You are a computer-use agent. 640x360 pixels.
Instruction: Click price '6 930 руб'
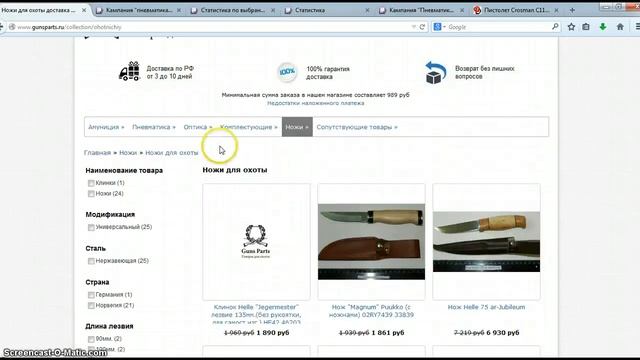[503, 333]
